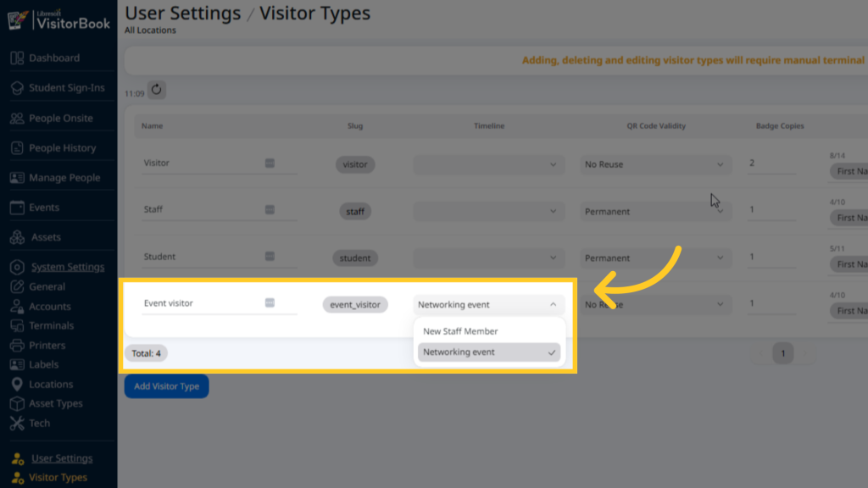Screen dimensions: 868x488
Task: Open the Staff QR Code Validity dropdown
Action: tap(655, 211)
